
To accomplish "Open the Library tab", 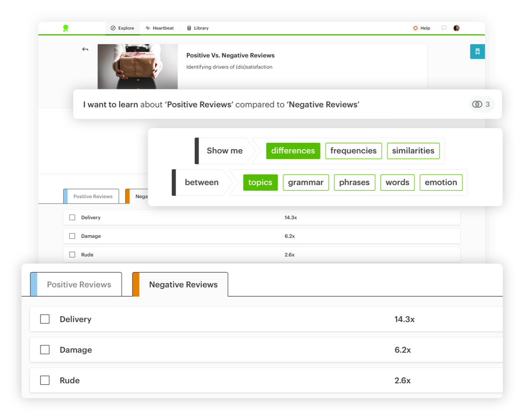I will tap(198, 28).
